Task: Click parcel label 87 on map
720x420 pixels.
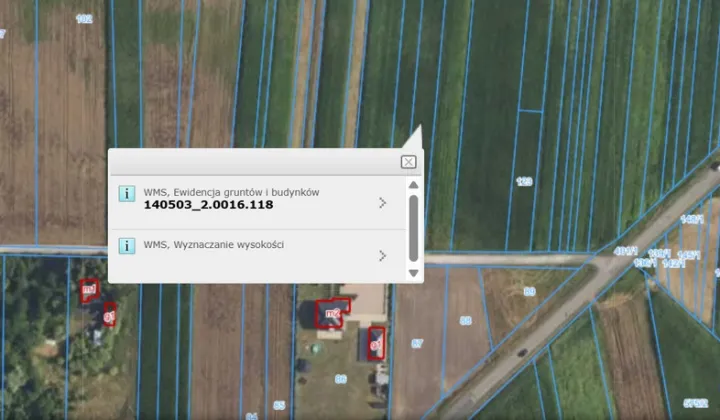Action: point(417,343)
